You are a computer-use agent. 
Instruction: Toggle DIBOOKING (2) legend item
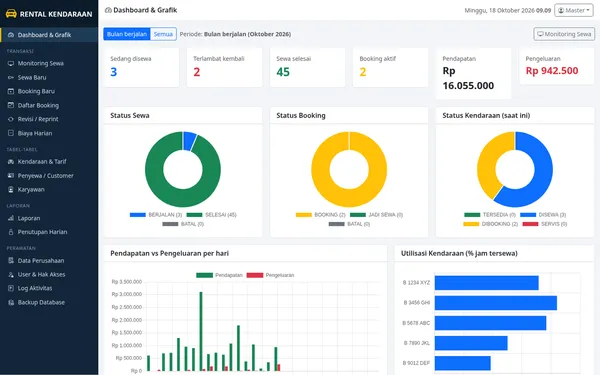coord(491,224)
